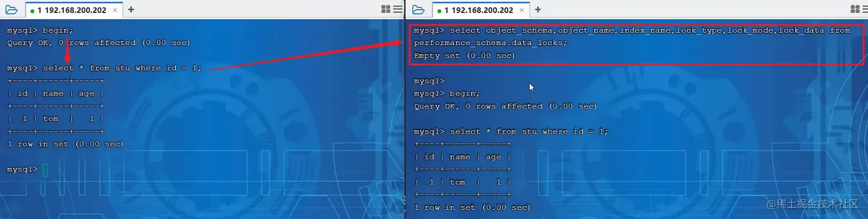Click the left pane's select from stu statement
This screenshot has width=868, height=219.
click(104, 68)
